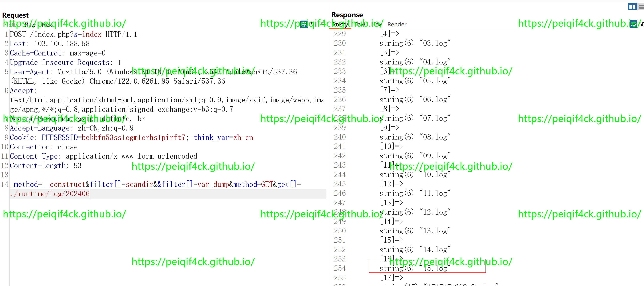Click the User-Agent Mozilla/5.0 header line

153,72
